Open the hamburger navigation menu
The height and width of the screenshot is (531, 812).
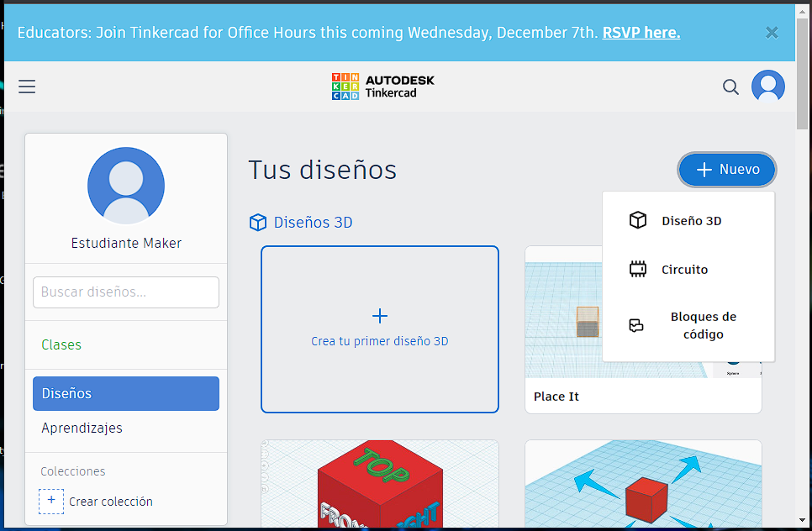(x=27, y=87)
